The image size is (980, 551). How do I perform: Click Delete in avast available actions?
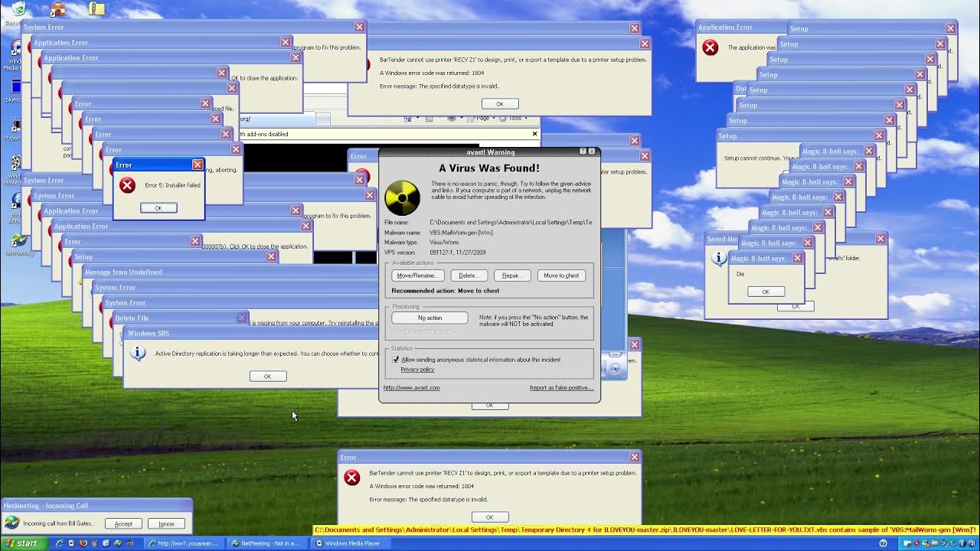[x=469, y=275]
